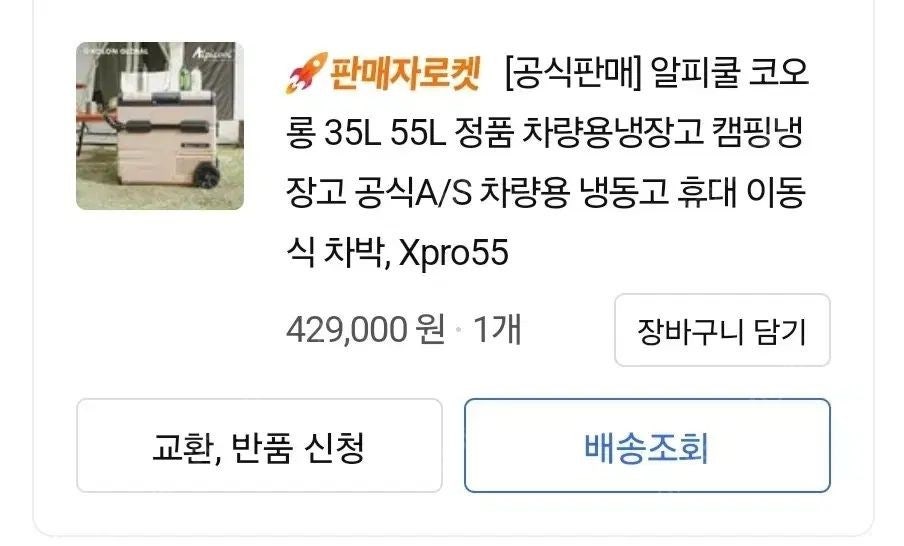This screenshot has width=904, height=546.
Task: Track delivery with 배송조회 button
Action: 647,446
